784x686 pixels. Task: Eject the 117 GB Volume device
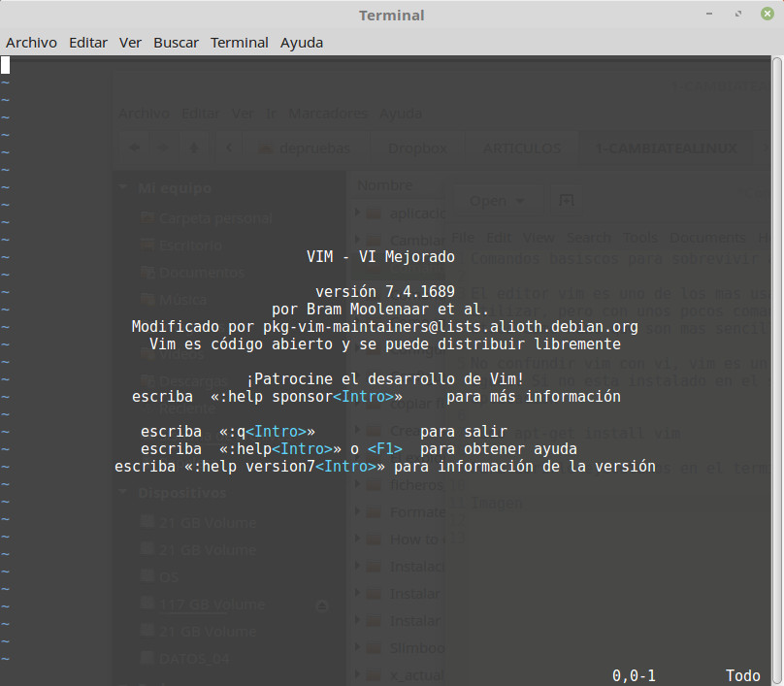coord(322,605)
